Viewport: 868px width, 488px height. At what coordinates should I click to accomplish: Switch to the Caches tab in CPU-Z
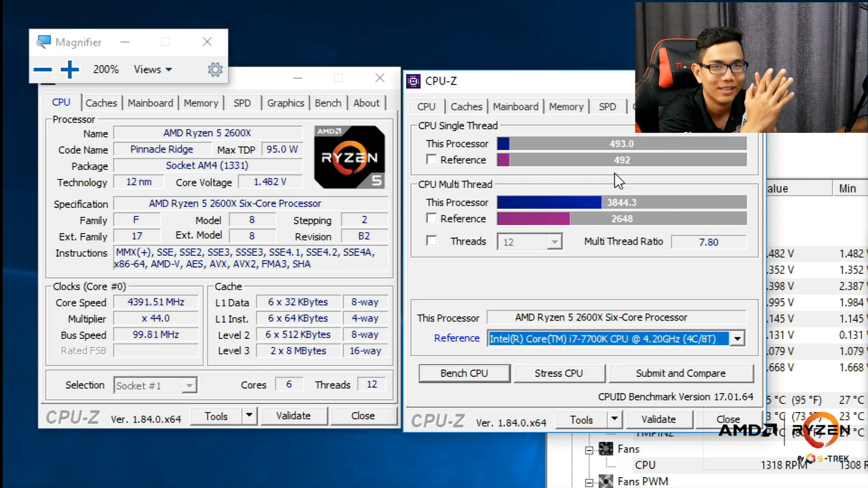coord(101,102)
